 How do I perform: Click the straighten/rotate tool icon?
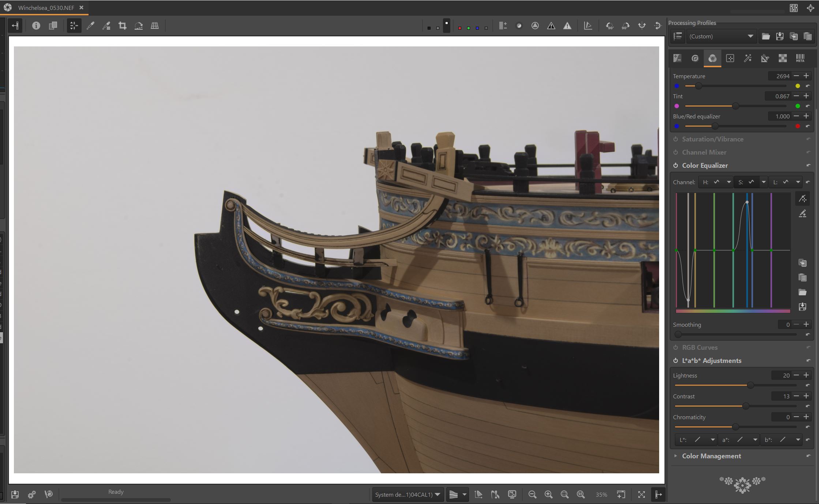click(x=139, y=26)
